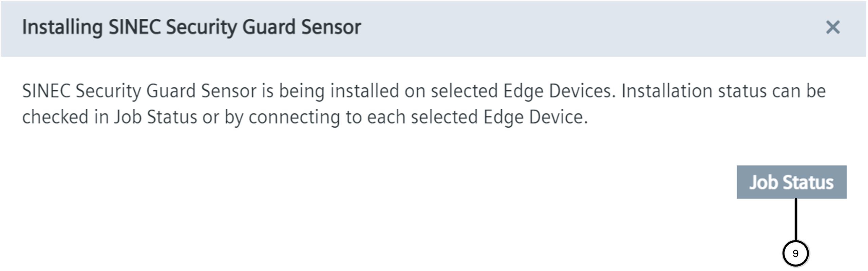Viewport: 868px width, 271px height.
Task: Close the Installing SINEC Security Guard Sensor dialog
Action: pos(832,27)
